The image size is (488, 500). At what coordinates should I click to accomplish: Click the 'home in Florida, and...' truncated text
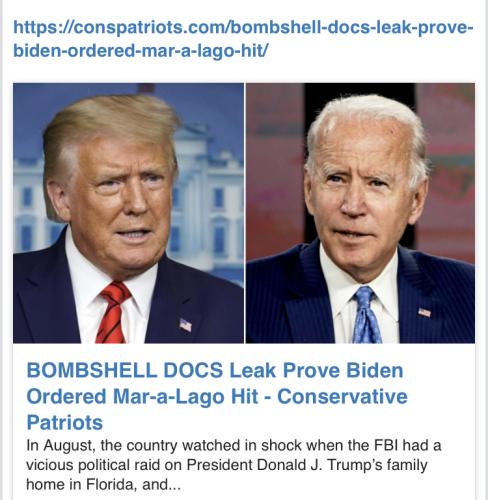[103, 484]
